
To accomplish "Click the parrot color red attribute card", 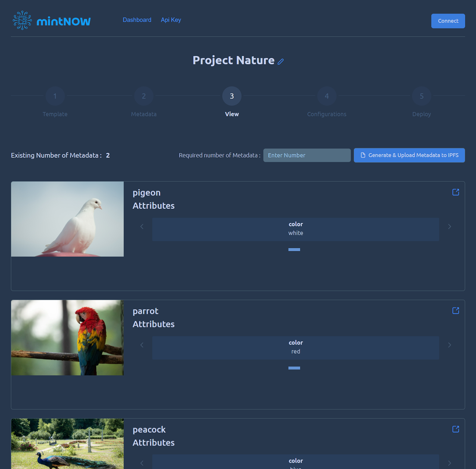I will [296, 348].
